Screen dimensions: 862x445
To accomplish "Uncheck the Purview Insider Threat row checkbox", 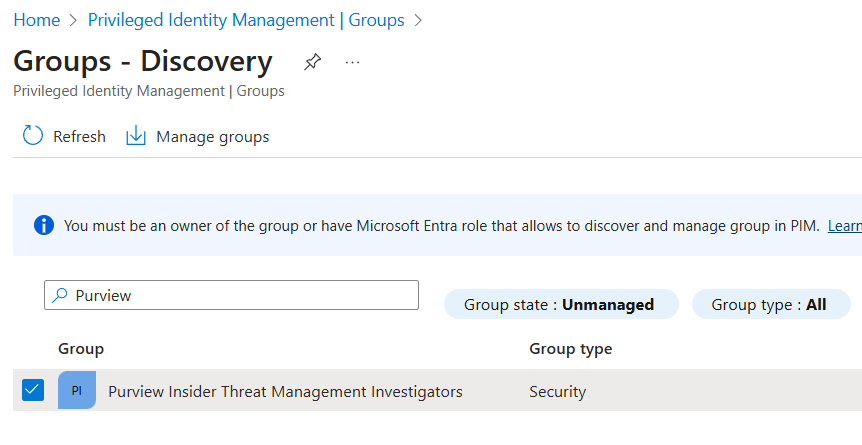I will (x=33, y=390).
